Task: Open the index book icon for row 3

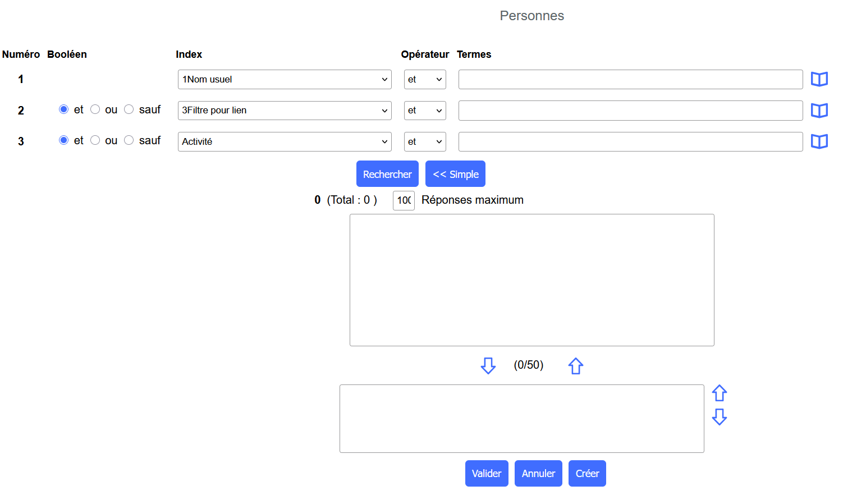Action: click(x=819, y=141)
